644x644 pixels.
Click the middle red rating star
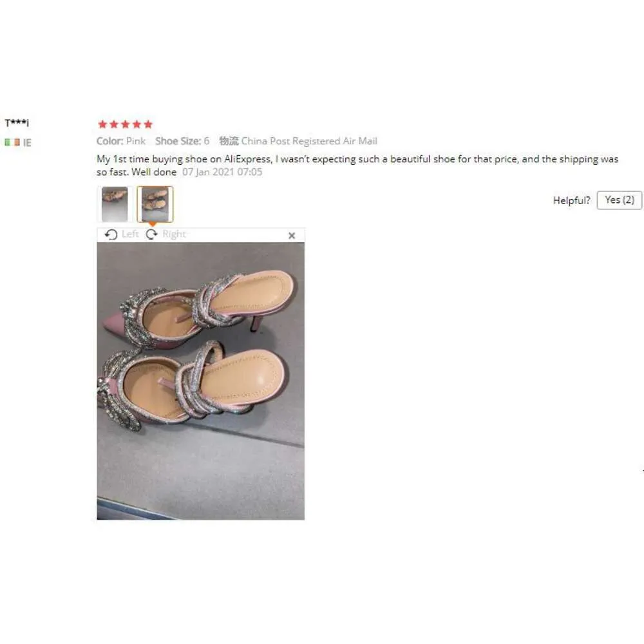tap(126, 124)
